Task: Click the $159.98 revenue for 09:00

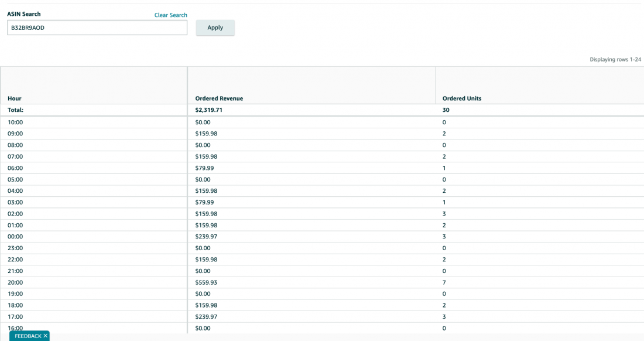Action: point(206,134)
